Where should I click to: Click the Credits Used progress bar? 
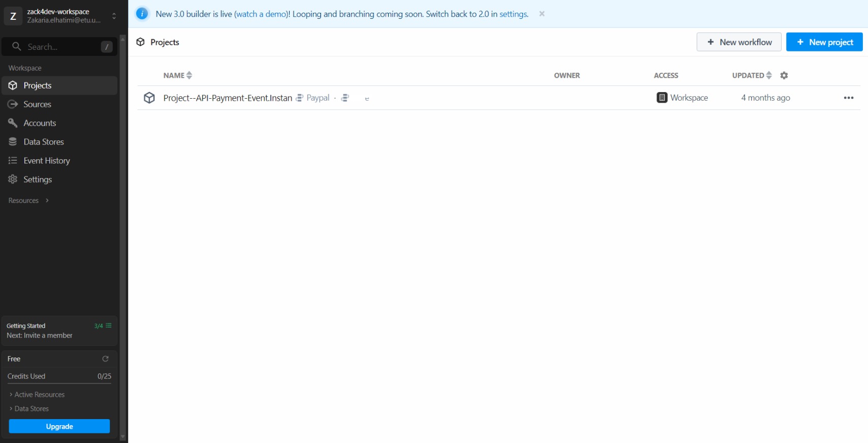[x=59, y=383]
